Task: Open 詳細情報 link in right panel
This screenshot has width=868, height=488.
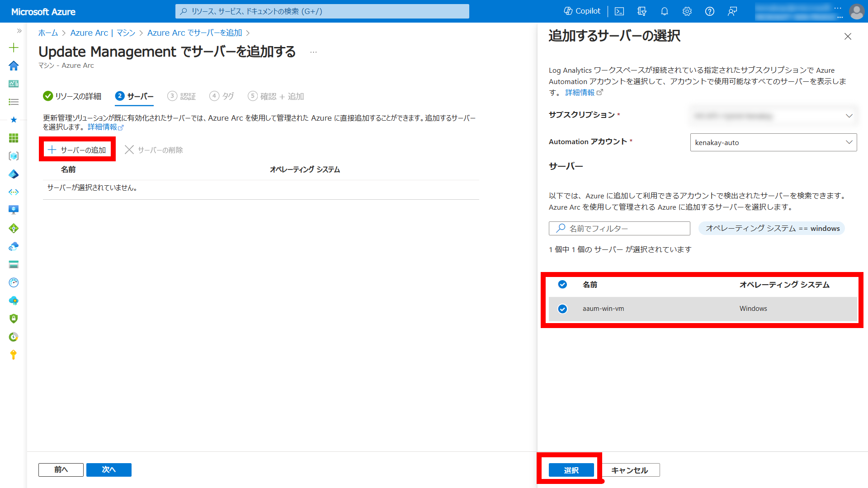Action: pyautogui.click(x=584, y=93)
